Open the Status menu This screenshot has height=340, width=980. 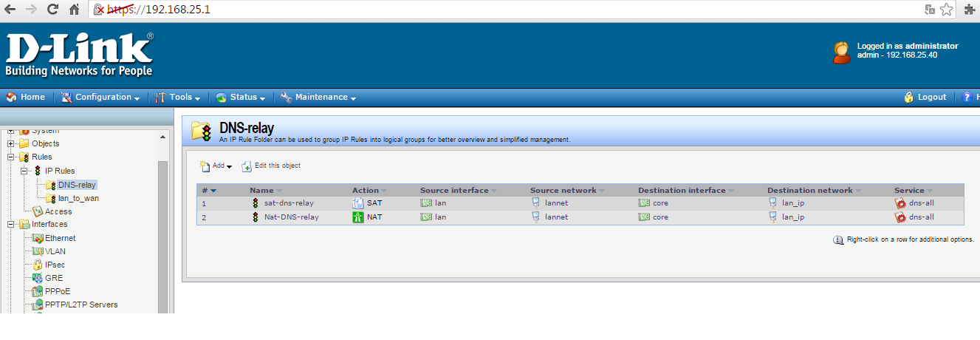pyautogui.click(x=241, y=97)
